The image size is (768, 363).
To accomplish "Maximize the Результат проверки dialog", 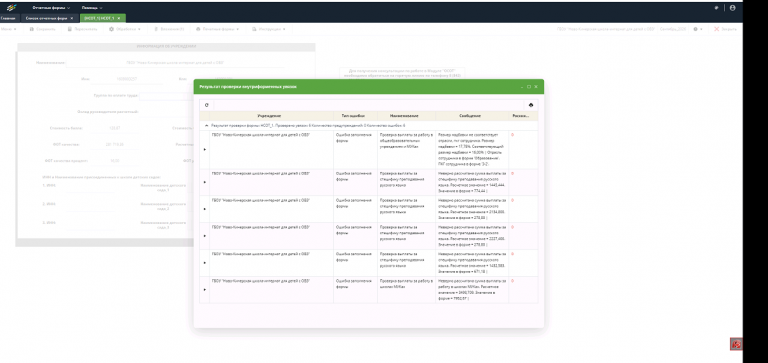I will pyautogui.click(x=529, y=87).
